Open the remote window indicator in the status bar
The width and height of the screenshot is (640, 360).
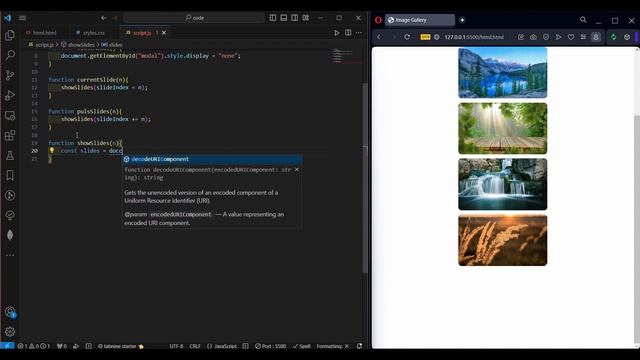(7, 346)
